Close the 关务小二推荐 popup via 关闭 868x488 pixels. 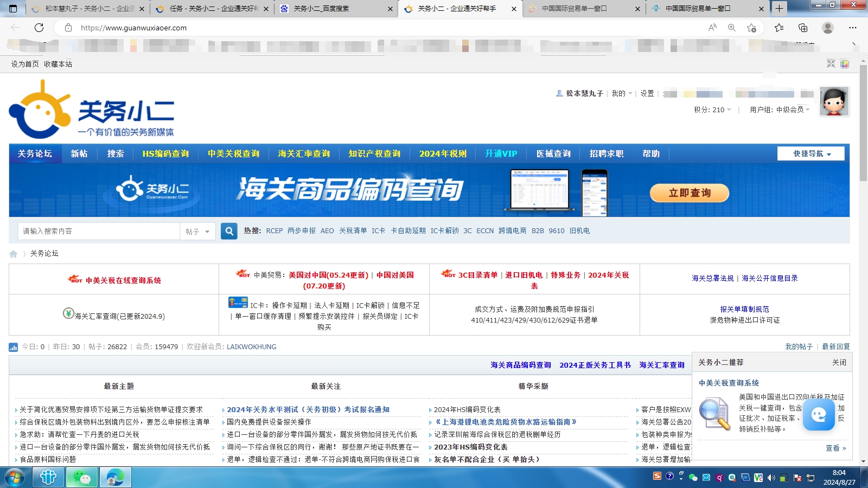coord(839,362)
